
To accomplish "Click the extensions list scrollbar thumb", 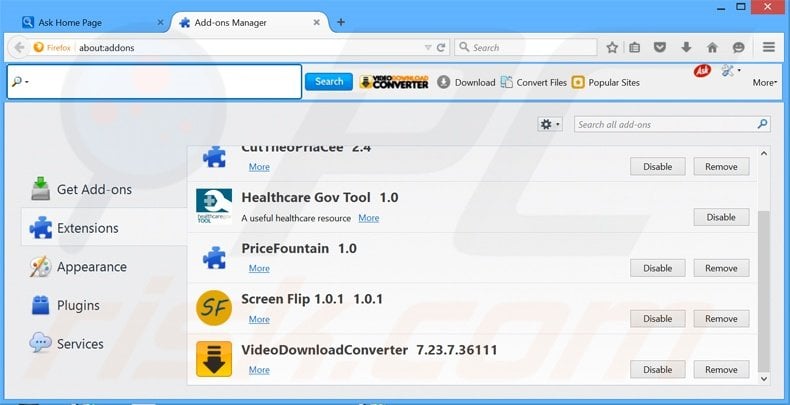I will tap(764, 291).
